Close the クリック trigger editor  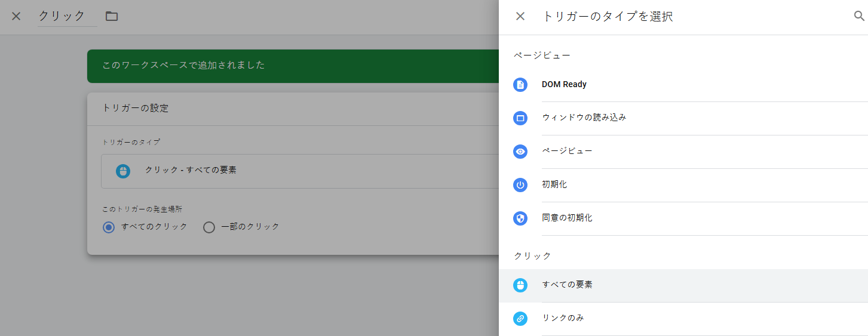tap(16, 16)
